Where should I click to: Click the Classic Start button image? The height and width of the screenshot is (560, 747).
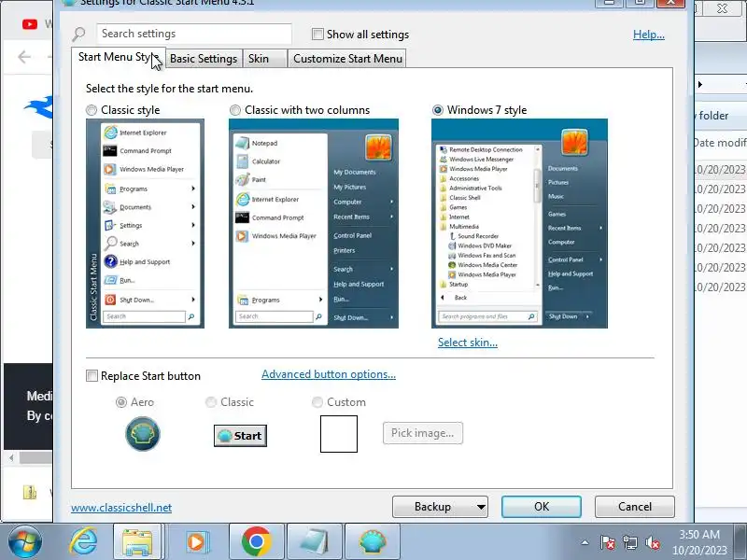tap(240, 436)
